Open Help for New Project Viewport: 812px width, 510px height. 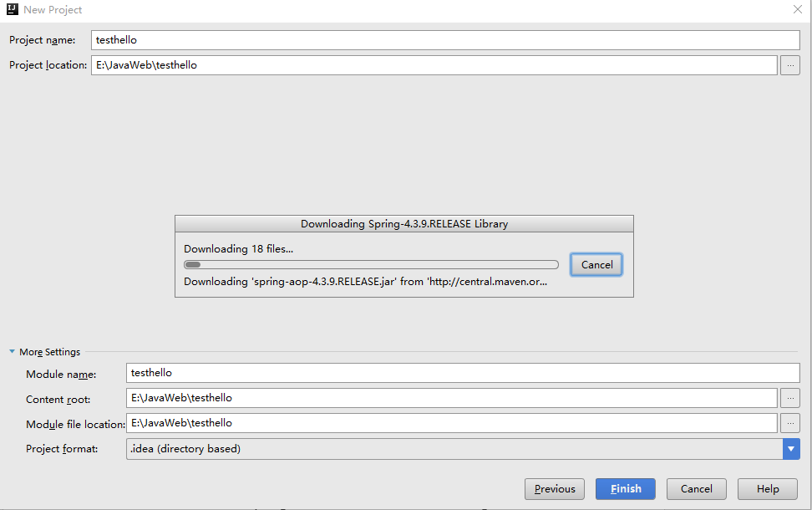(767, 489)
